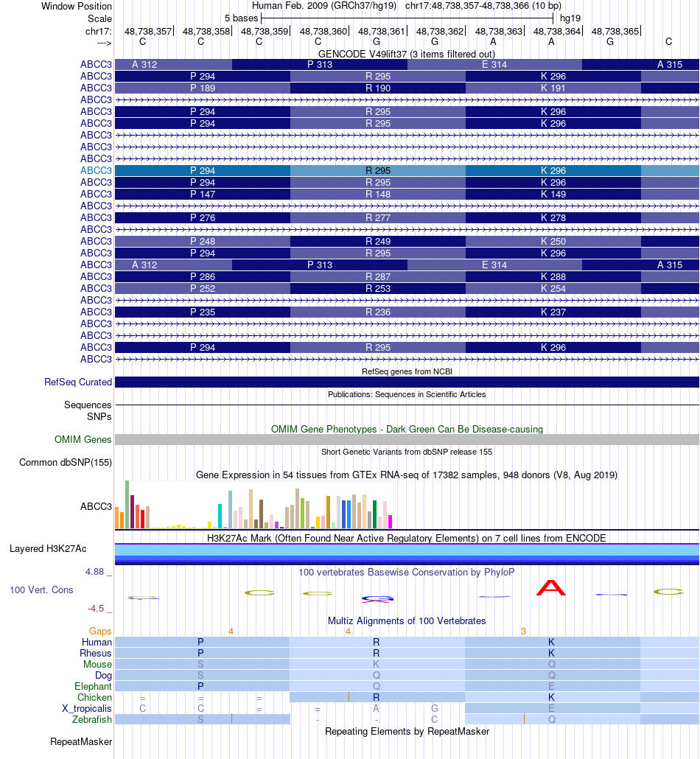The width and height of the screenshot is (700, 759).
Task: Click the 48,738,361 position label
Action: [381, 31]
